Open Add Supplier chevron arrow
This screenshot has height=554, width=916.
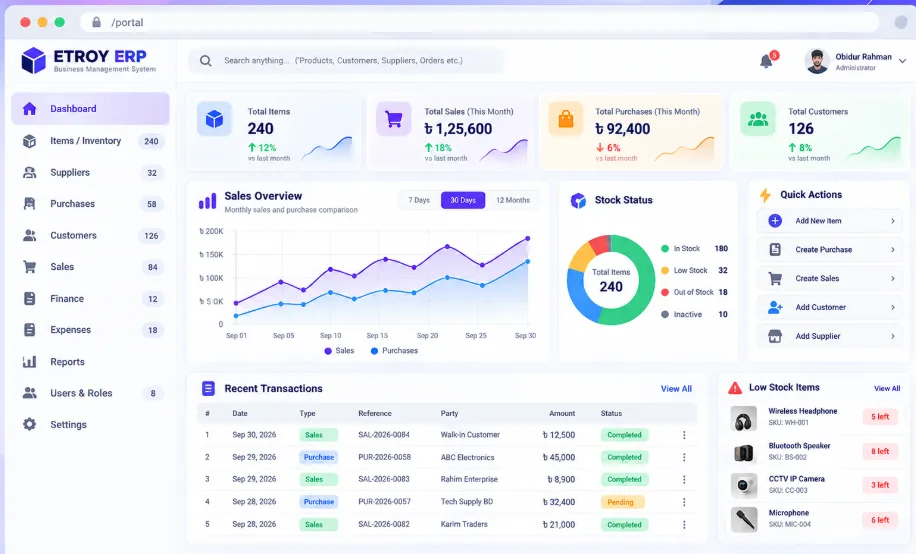click(893, 336)
